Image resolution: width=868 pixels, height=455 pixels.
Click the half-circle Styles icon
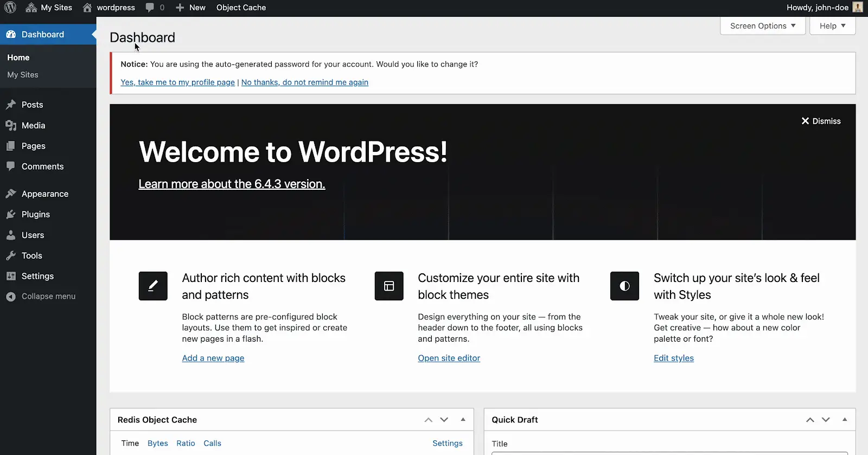coord(624,286)
